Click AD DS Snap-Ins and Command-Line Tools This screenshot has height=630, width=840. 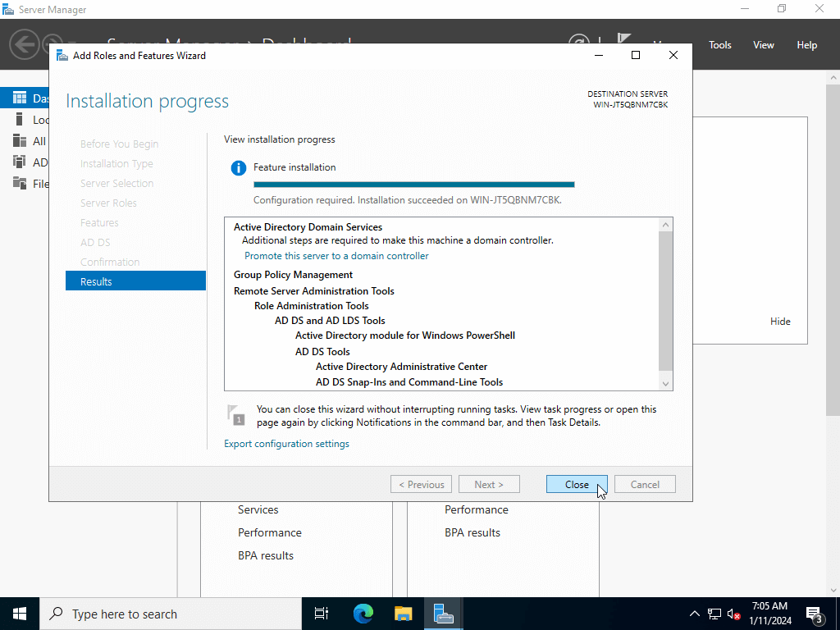click(409, 382)
